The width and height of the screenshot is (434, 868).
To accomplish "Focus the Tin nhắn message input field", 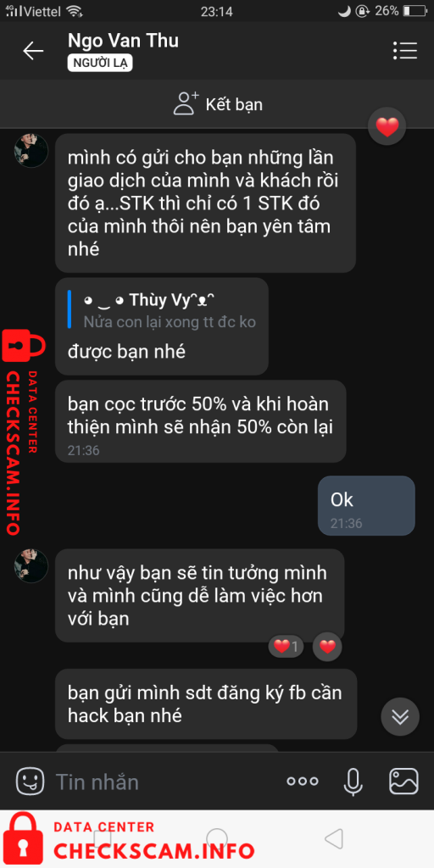I will (164, 781).
